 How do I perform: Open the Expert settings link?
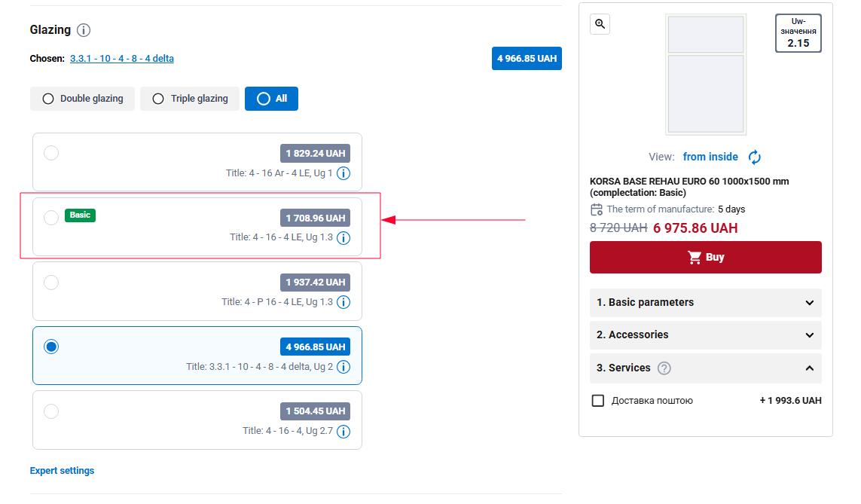coord(62,471)
